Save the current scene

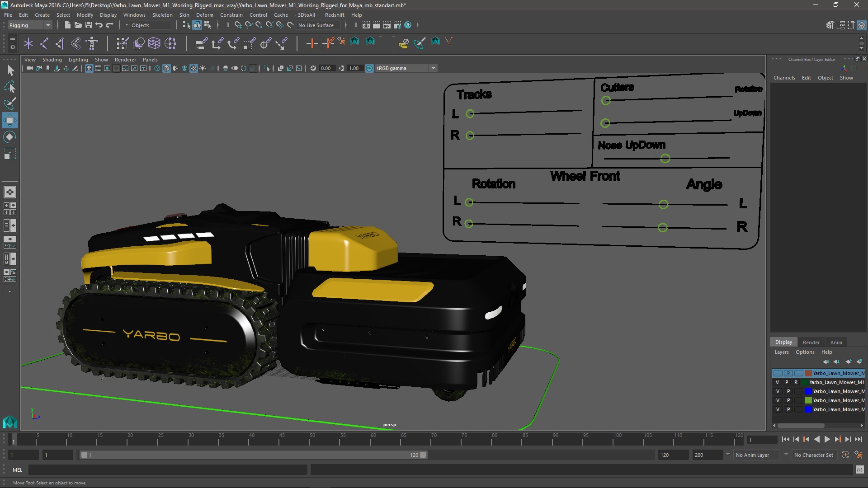pos(89,25)
